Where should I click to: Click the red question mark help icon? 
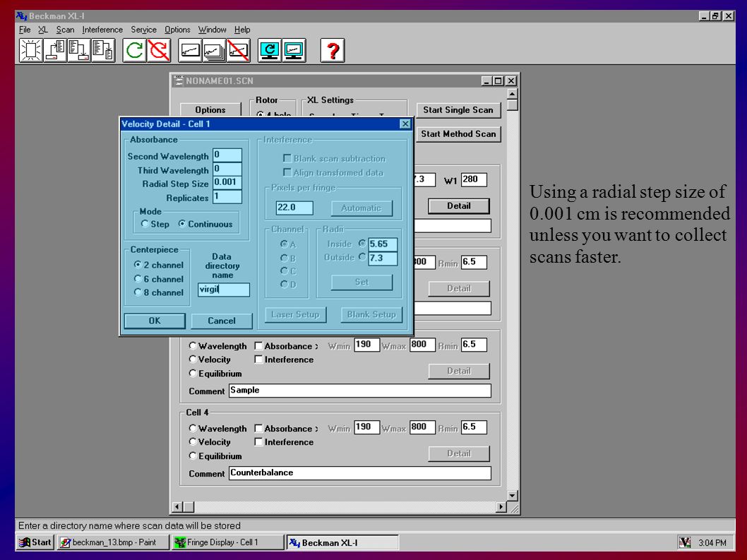click(x=333, y=50)
